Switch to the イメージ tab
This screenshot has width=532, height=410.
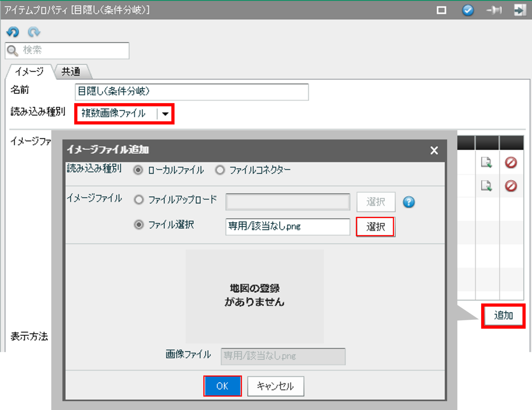click(x=29, y=72)
